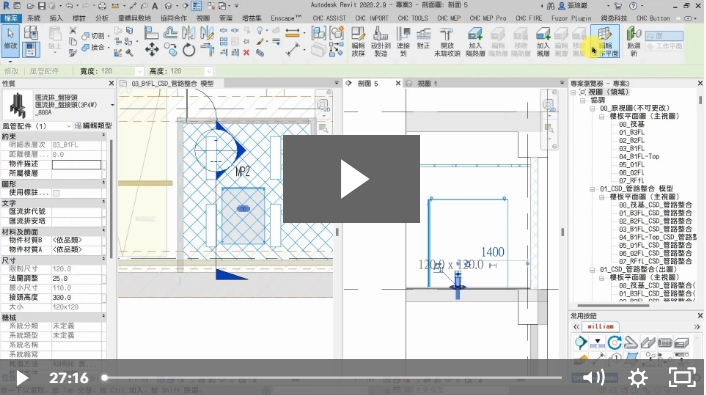Click the 切割 geometry tool
The image size is (706, 395).
[94, 36]
